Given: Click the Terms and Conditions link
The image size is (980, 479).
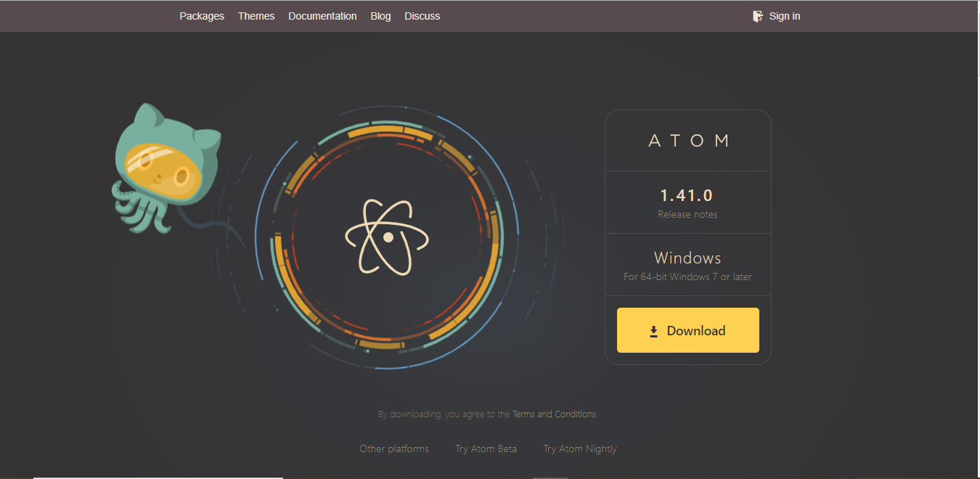Looking at the screenshot, I should pyautogui.click(x=555, y=414).
